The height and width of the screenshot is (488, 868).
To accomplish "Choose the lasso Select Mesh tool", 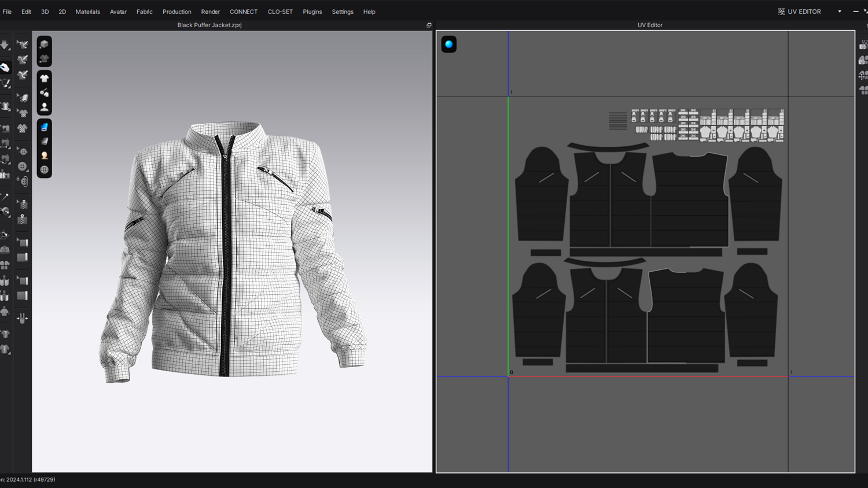I will [5, 83].
